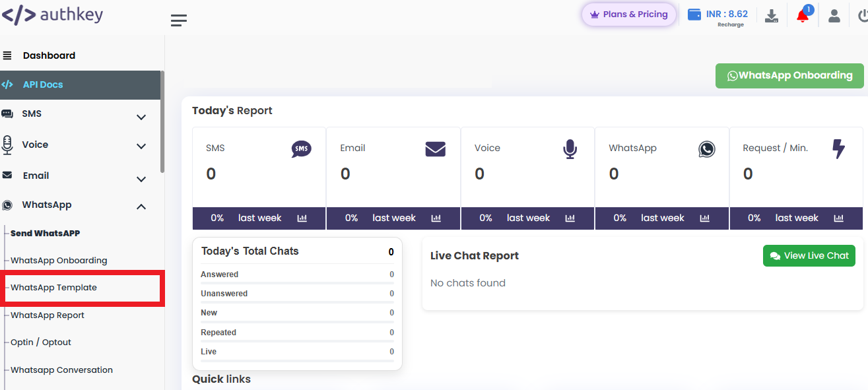
Task: Collapse the WhatsApp sidebar menu chevron
Action: (x=141, y=207)
